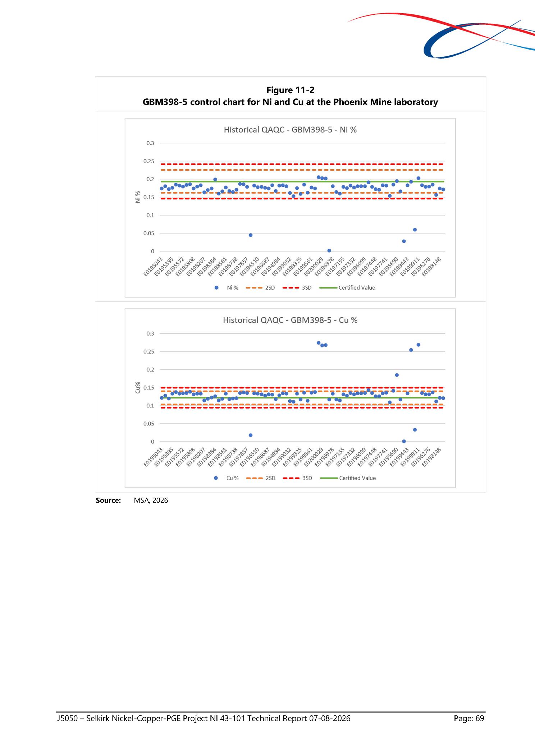This screenshot has height=756, width=535.
Task: Click x-axis label "E0198738" in the Cu chart
Action: pyautogui.click(x=228, y=457)
